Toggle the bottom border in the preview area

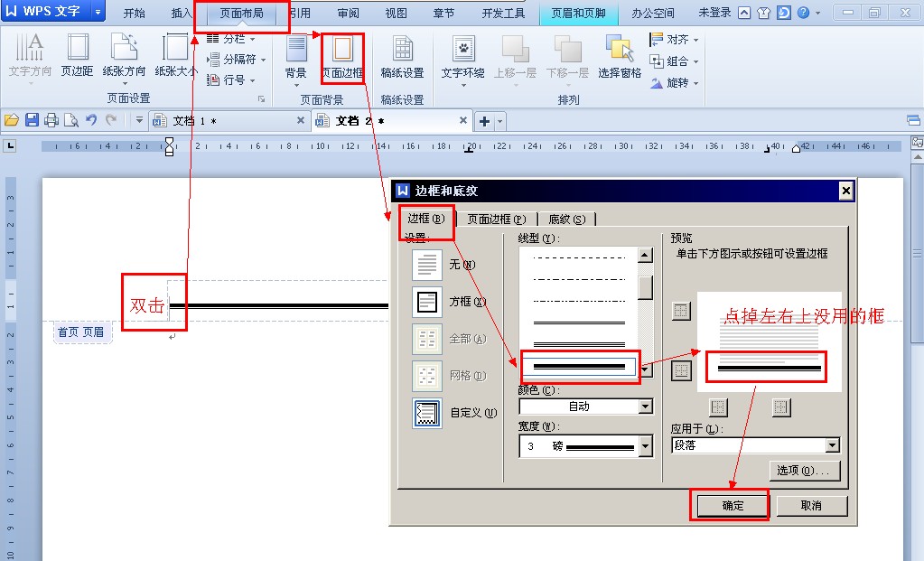[680, 368]
